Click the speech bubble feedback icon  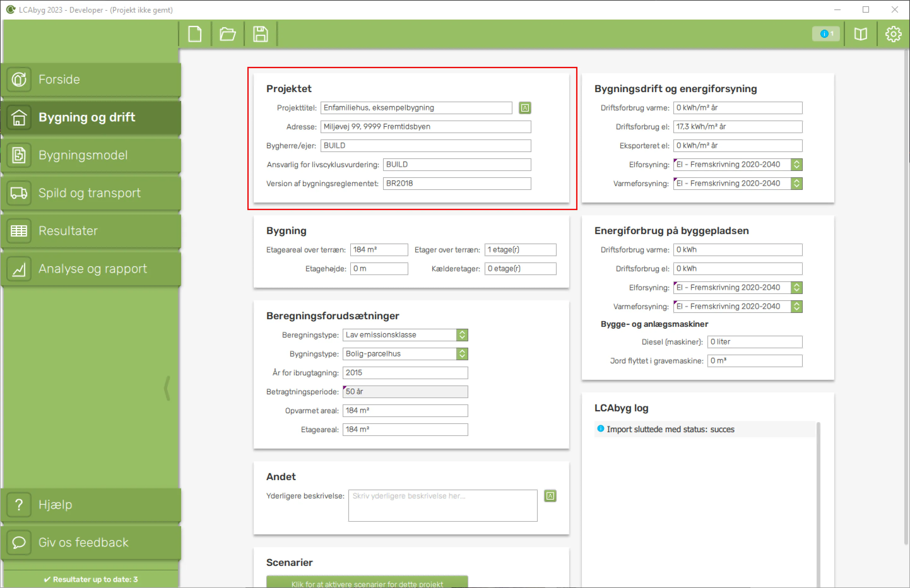tap(19, 543)
